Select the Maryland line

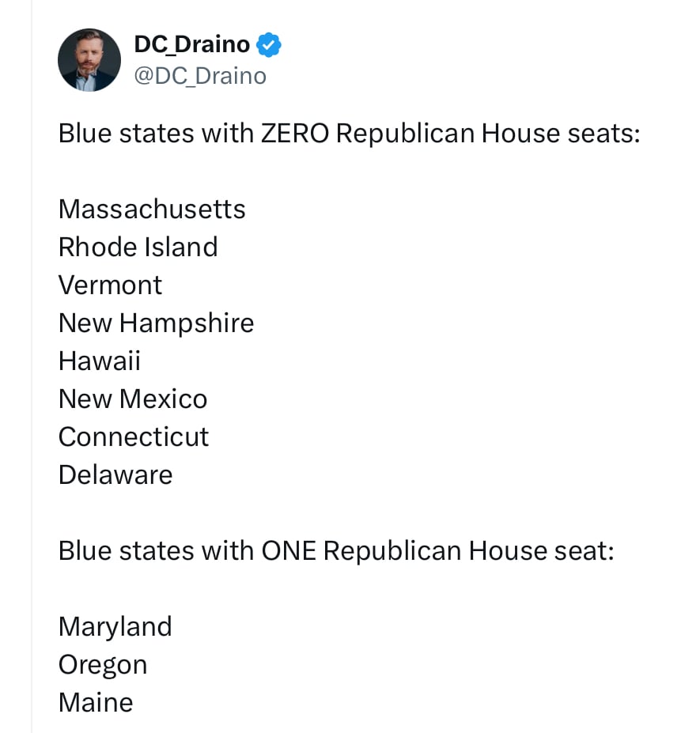point(115,627)
